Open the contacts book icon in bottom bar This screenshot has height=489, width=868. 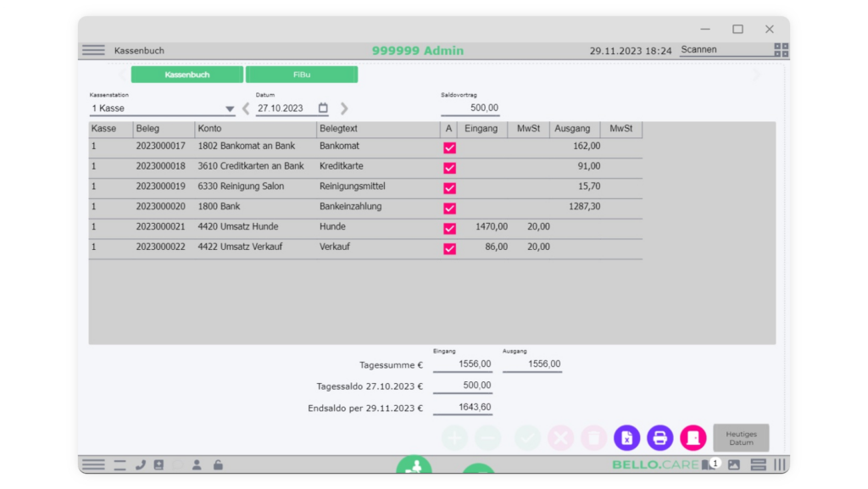(x=159, y=464)
